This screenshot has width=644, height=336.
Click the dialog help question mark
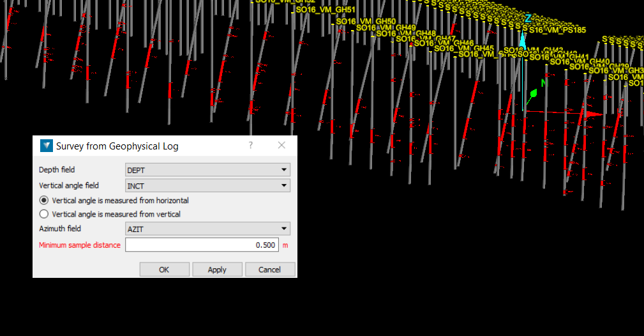[x=251, y=145]
